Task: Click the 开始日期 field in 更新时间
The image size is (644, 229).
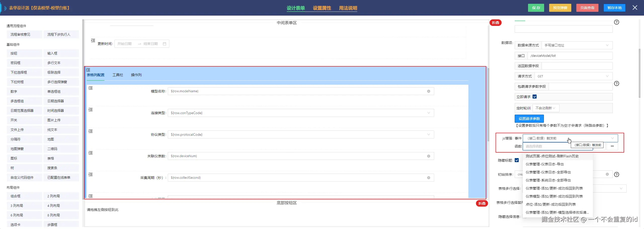Action: [x=125, y=44]
